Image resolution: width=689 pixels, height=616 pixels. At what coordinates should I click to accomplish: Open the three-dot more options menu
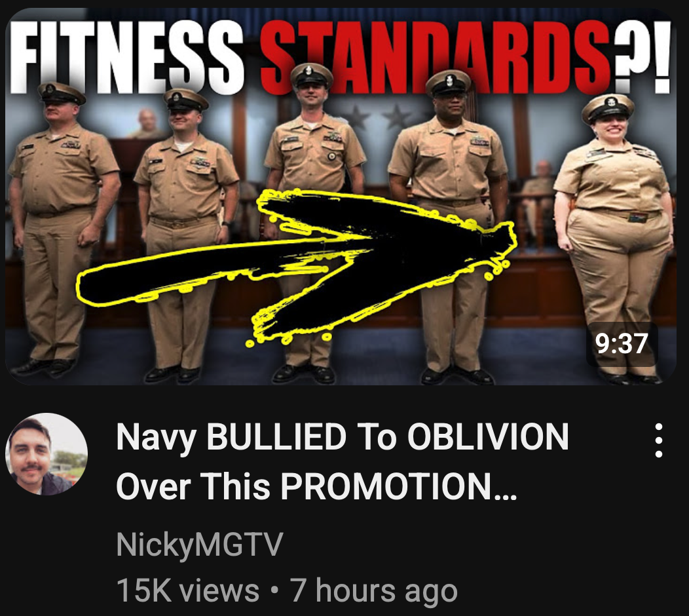click(x=658, y=440)
